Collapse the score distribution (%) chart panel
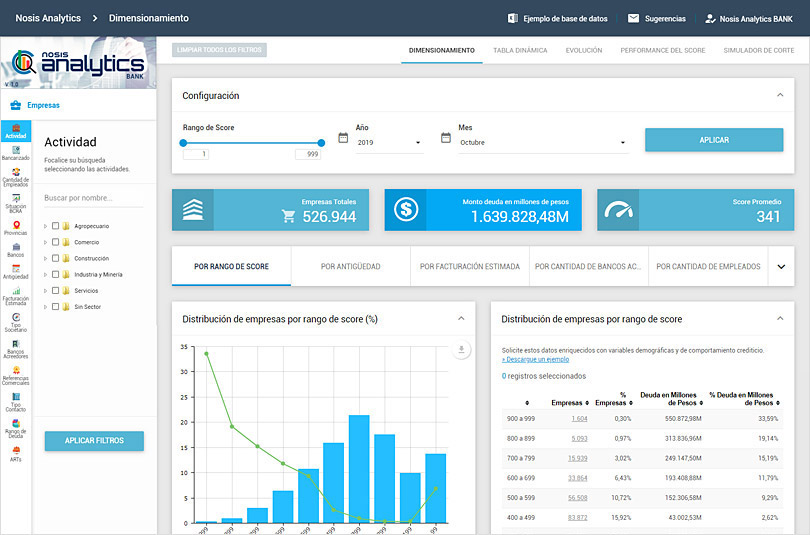The image size is (810, 535). coord(461,319)
